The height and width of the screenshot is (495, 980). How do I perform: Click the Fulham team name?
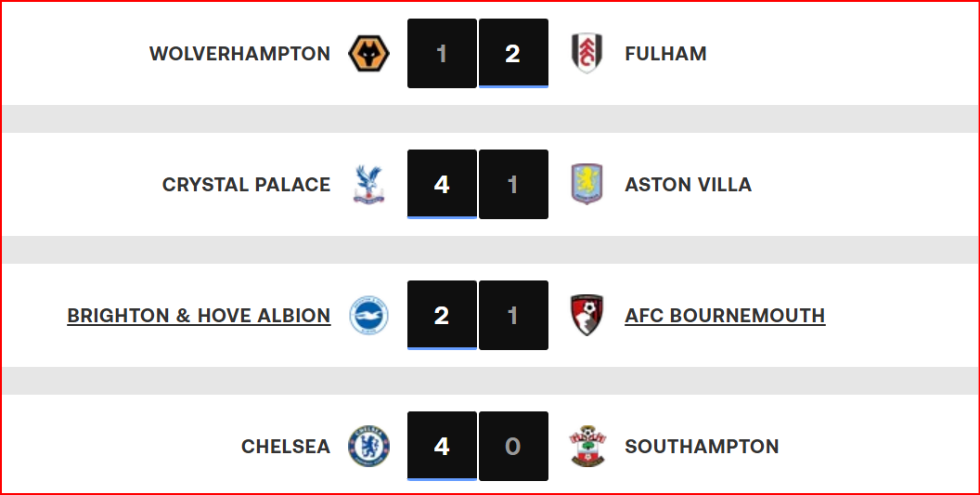(x=665, y=54)
